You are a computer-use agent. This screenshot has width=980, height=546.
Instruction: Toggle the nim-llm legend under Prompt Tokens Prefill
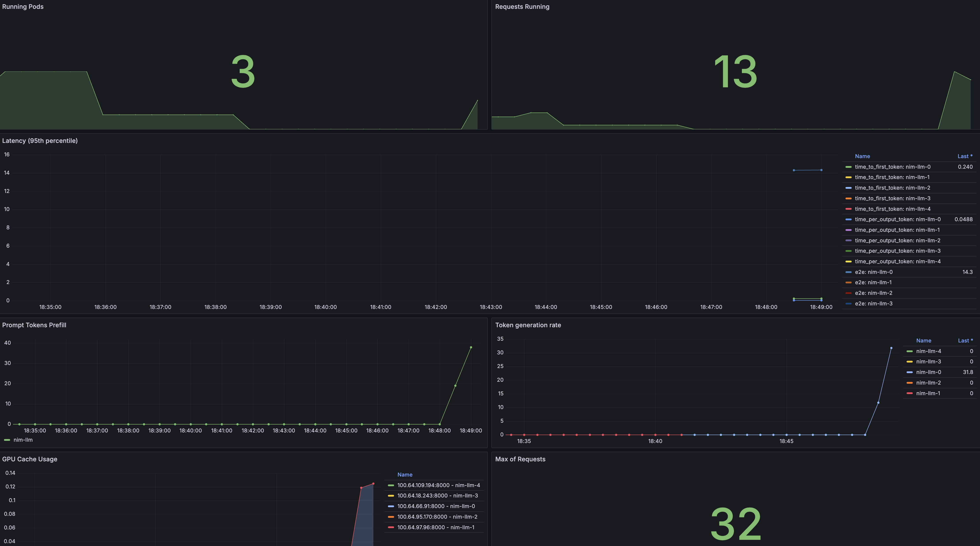click(23, 440)
